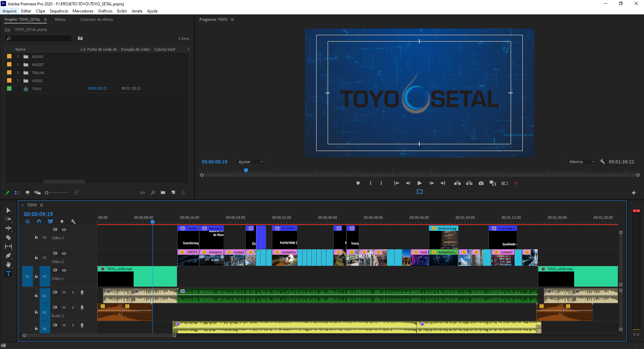Click the project panel search field
The image size is (644, 349).
tap(38, 38)
